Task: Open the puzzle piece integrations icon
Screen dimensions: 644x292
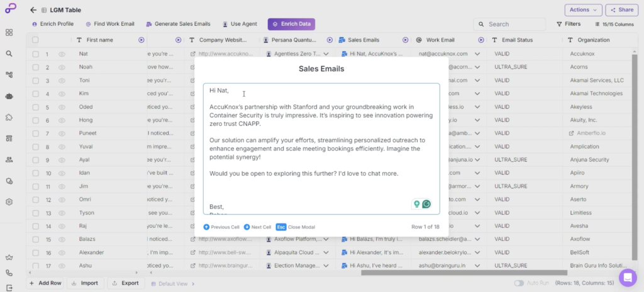Action: 9,117
